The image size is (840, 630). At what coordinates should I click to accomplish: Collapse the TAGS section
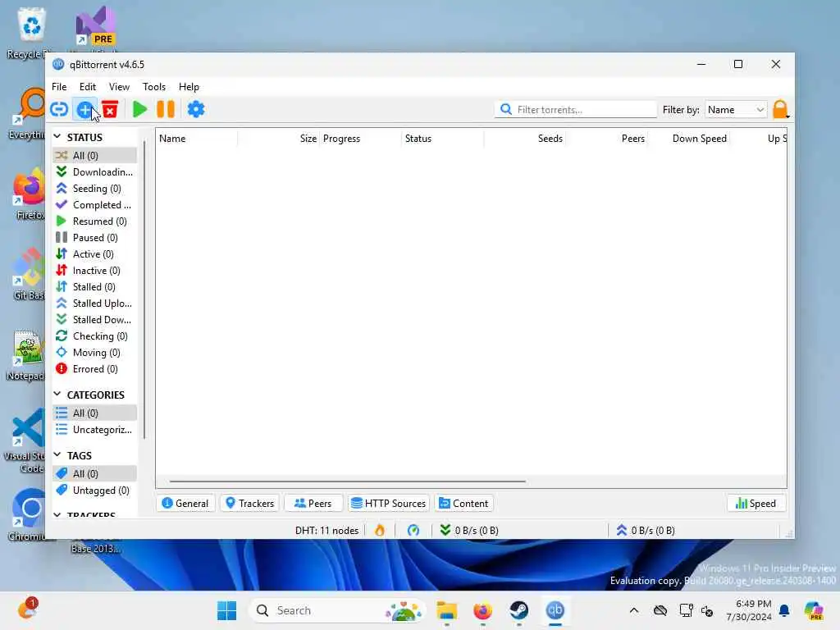tap(57, 454)
